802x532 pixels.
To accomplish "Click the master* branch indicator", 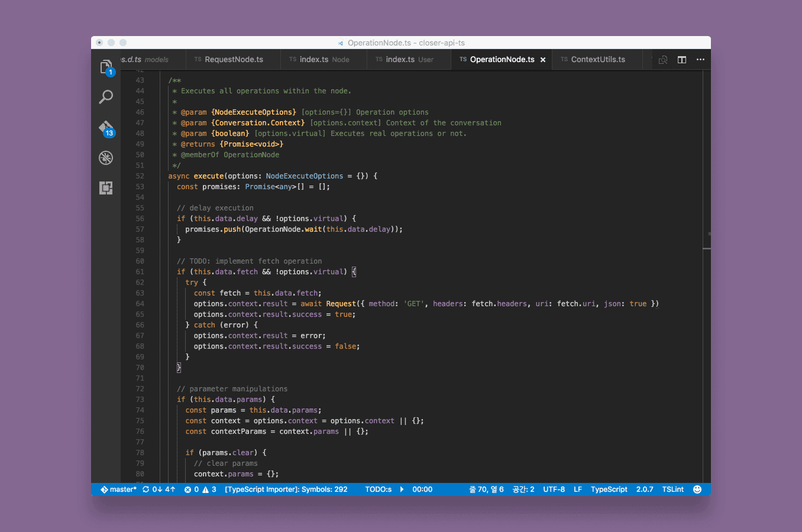I will click(x=118, y=489).
